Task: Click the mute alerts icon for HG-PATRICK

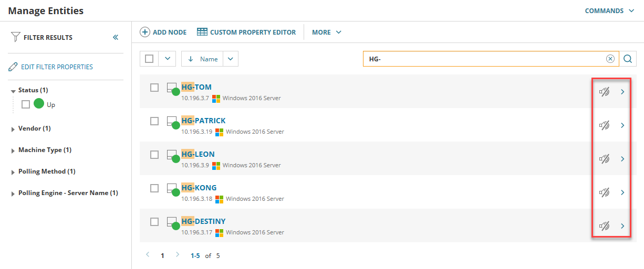Action: coord(604,125)
